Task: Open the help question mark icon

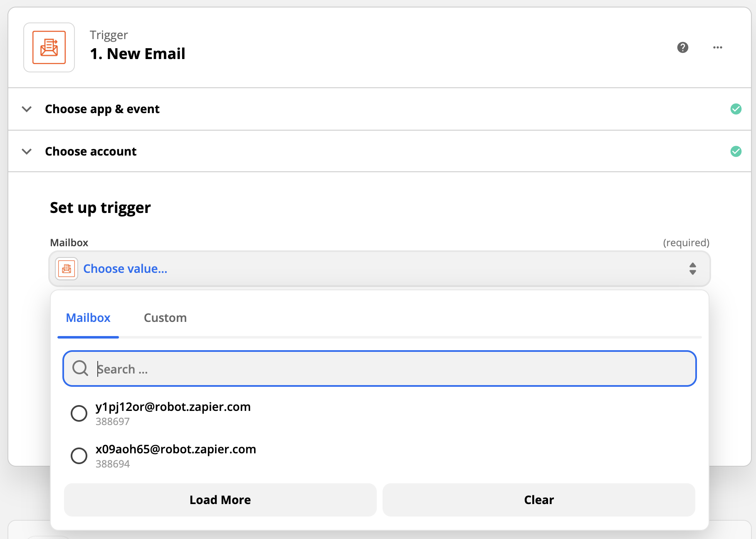Action: pos(682,47)
